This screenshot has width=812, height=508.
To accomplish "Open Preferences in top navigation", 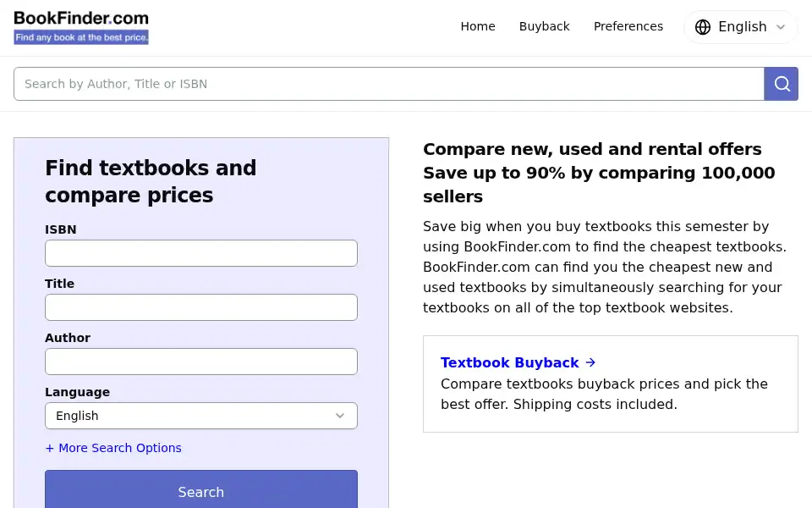I will point(628,26).
